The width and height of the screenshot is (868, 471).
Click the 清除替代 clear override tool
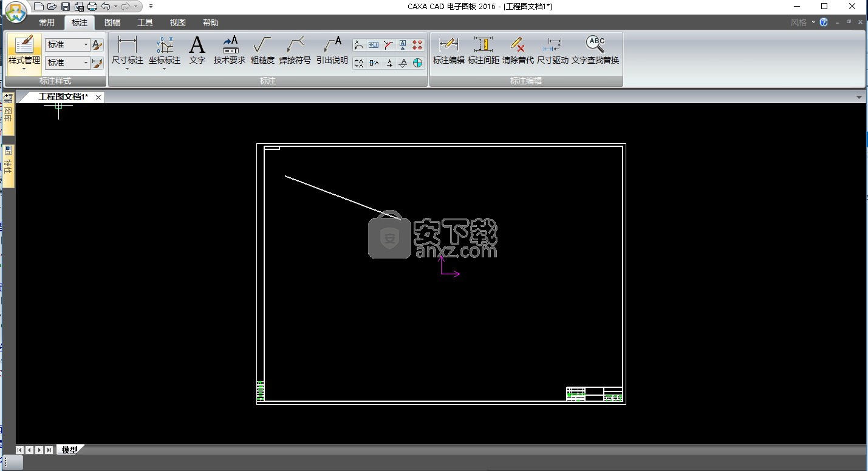518,50
